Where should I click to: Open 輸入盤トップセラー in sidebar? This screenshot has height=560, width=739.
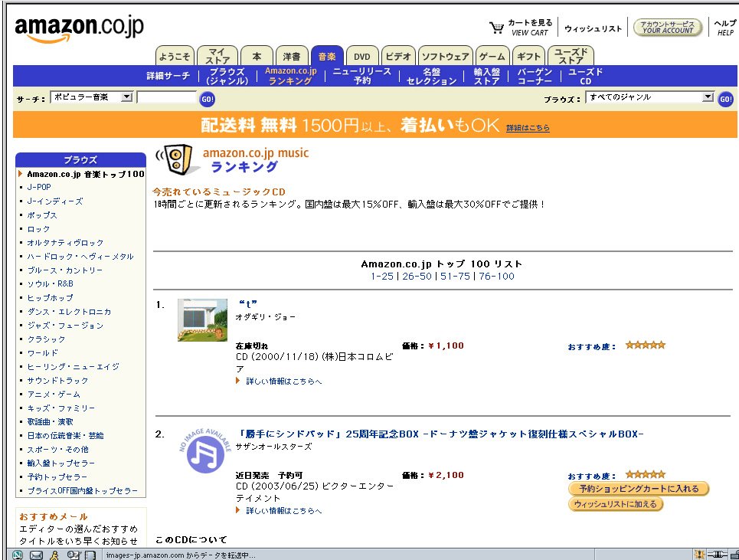60,463
